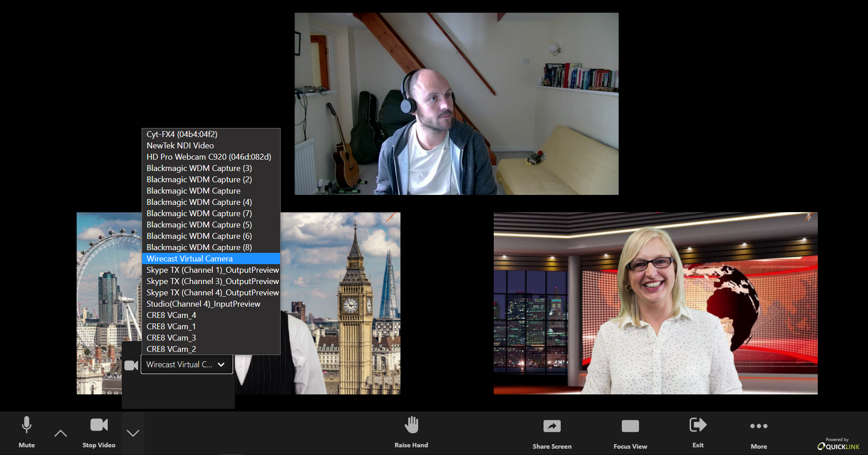Click the man with headphones video tile
The height and width of the screenshot is (455, 868).
pos(457,104)
